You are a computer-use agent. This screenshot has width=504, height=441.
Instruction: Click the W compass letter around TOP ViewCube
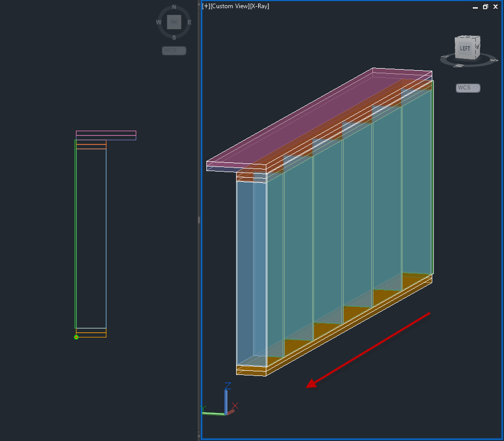coord(158,22)
